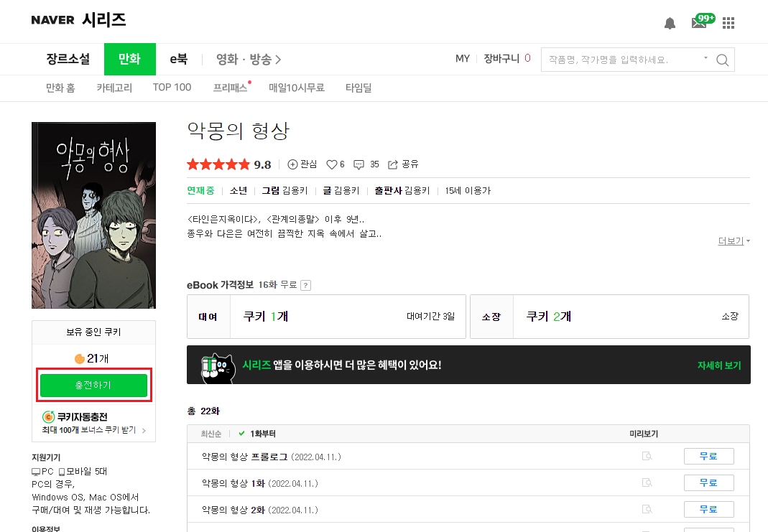Switch to the e북 tab
The width and height of the screenshot is (768, 532).
179,59
